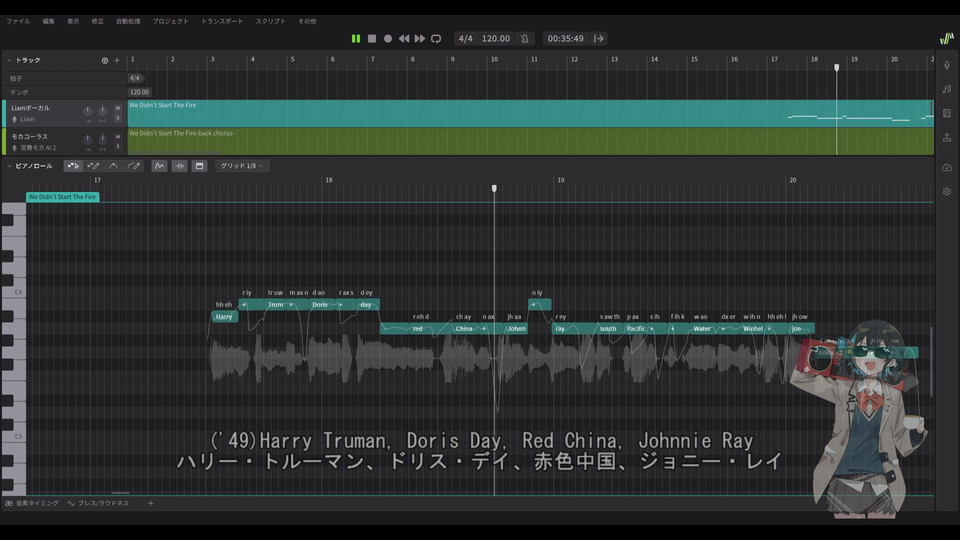960x540 pixels.
Task: Collapse the トラック panel chevron
Action: tap(9, 60)
